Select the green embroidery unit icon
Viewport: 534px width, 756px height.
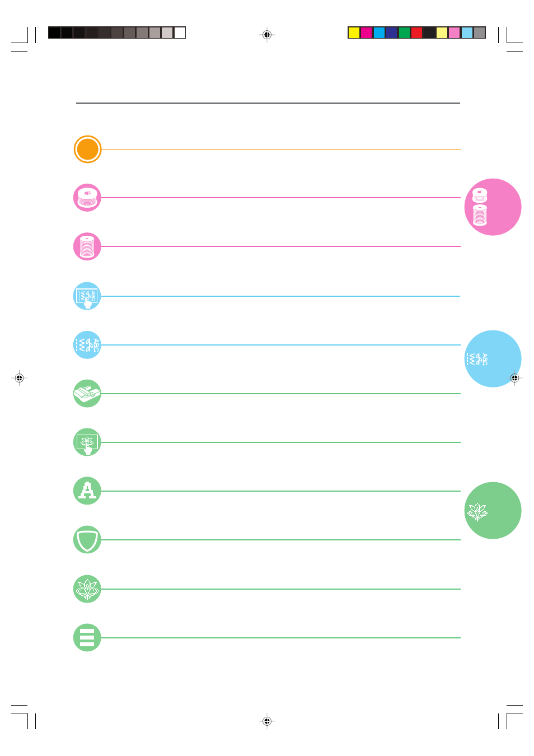(x=87, y=394)
